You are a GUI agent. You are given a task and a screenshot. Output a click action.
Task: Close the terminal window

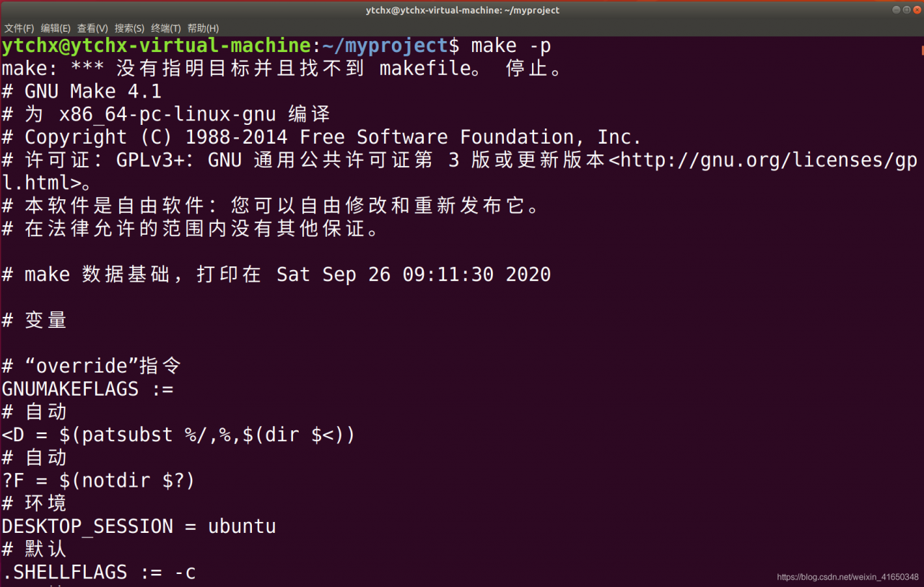coord(915,10)
